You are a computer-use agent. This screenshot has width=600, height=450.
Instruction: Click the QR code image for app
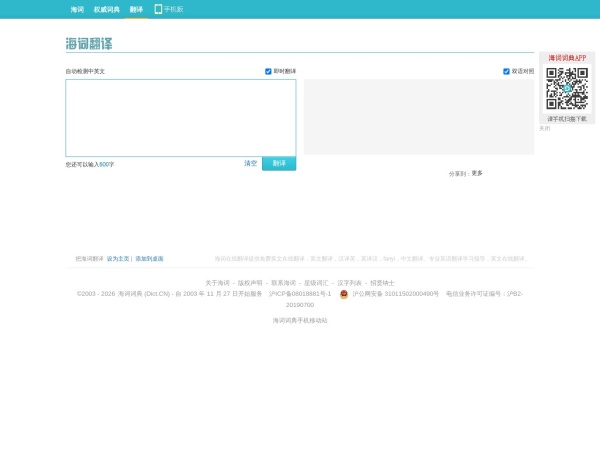pos(567,89)
